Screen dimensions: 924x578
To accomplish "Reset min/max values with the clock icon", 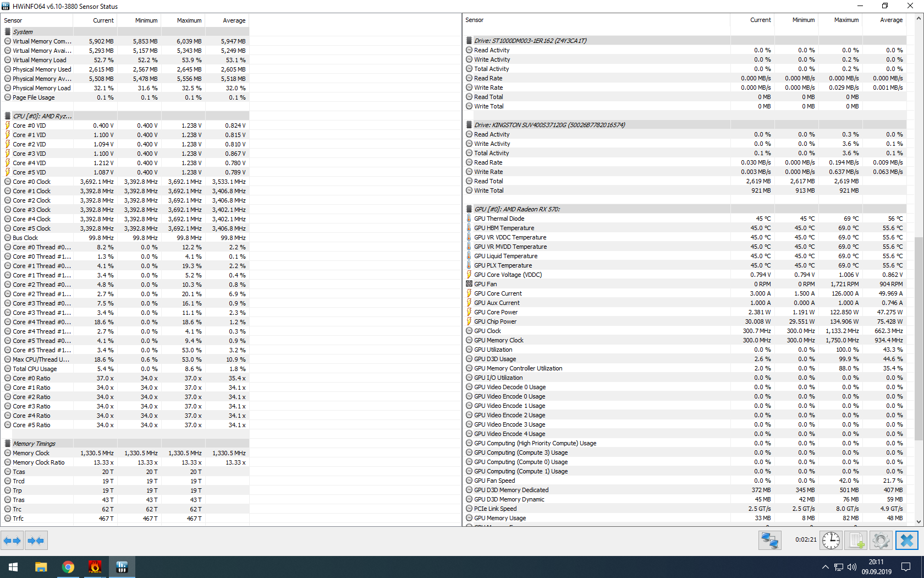I will coord(831,541).
